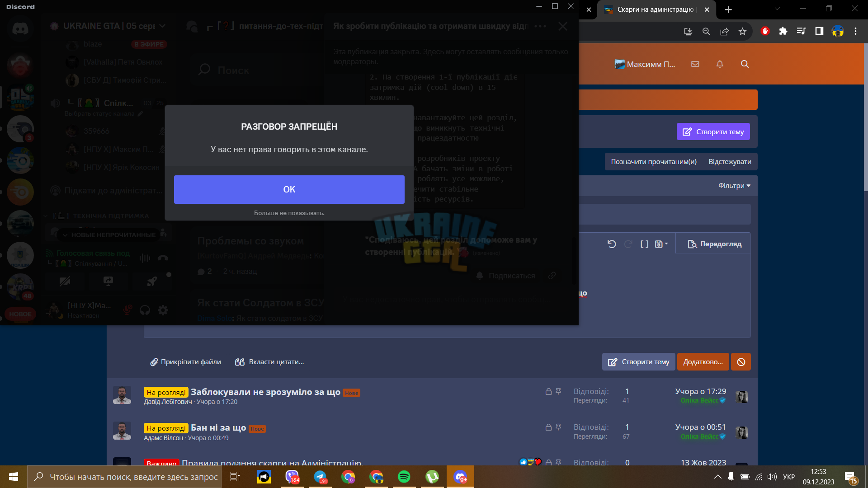Open forum notifications bell
The height and width of the screenshot is (488, 868).
click(720, 64)
